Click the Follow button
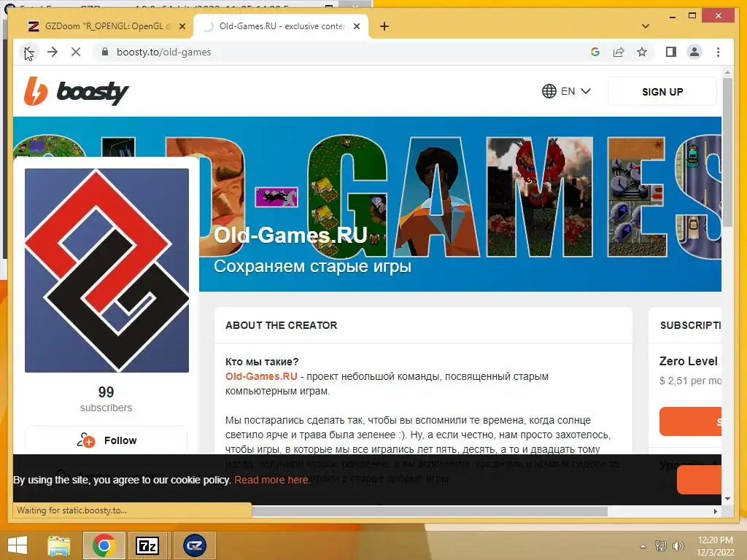The height and width of the screenshot is (560, 747). point(107,440)
